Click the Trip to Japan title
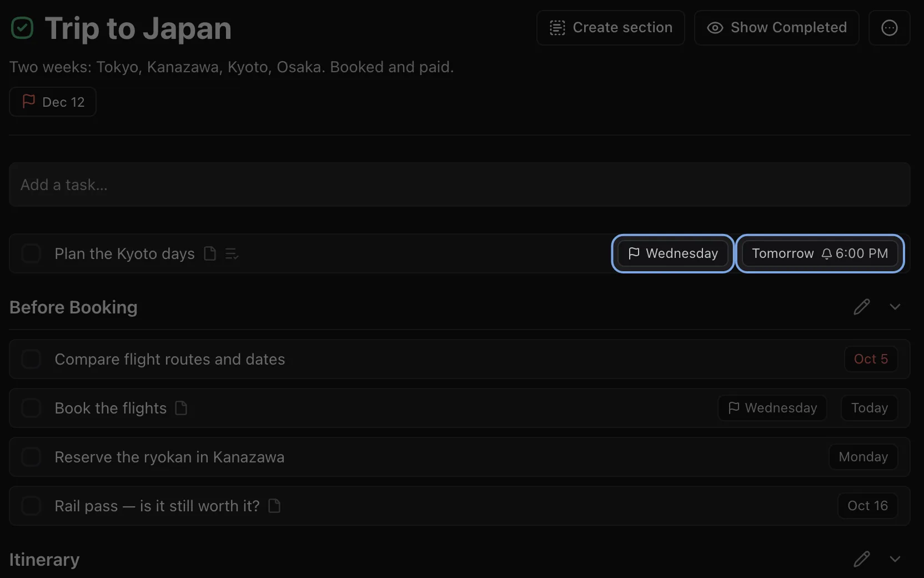The height and width of the screenshot is (578, 924). click(x=138, y=28)
